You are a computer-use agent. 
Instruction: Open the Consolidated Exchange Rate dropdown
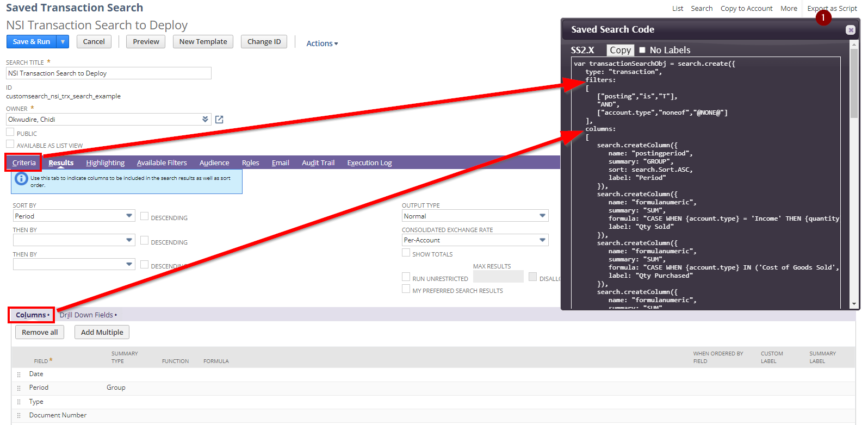click(x=542, y=240)
